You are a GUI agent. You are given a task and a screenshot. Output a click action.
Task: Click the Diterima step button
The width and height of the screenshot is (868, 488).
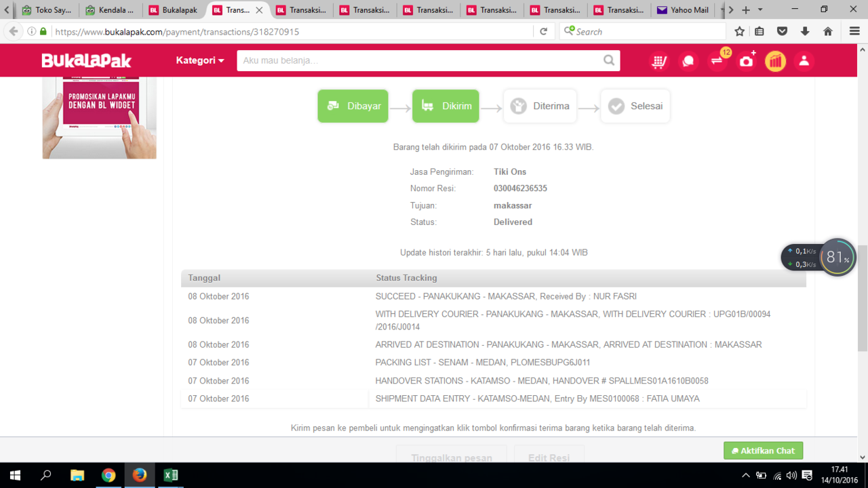540,106
